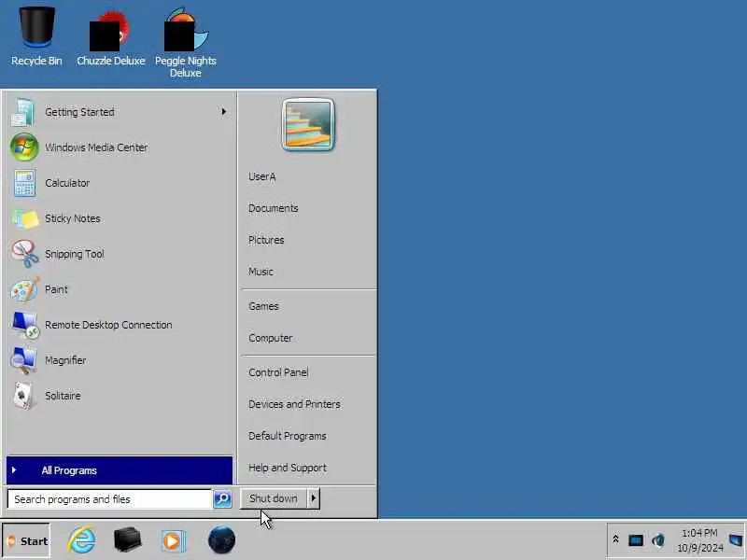Select the Windows Media Center label
Image resolution: width=747 pixels, height=560 pixels.
point(96,147)
